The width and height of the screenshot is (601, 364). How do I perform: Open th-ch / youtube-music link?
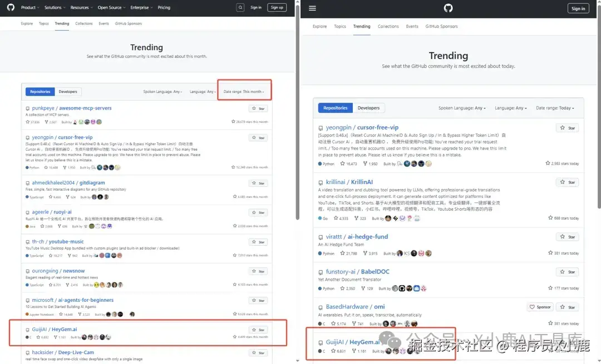pos(57,242)
